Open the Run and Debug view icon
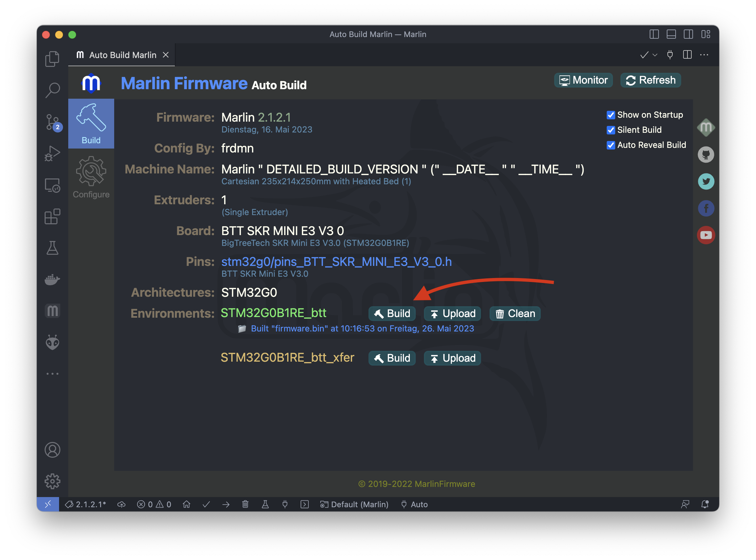Image resolution: width=756 pixels, height=560 pixels. tap(52, 153)
